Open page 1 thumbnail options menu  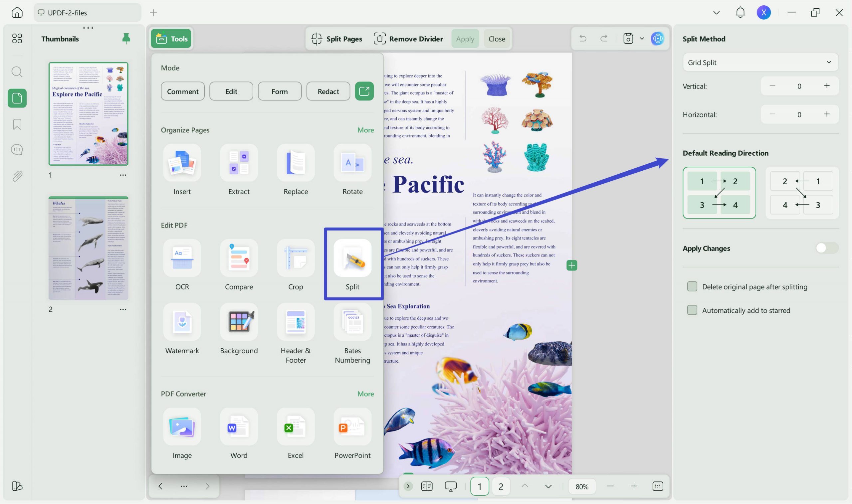(123, 175)
